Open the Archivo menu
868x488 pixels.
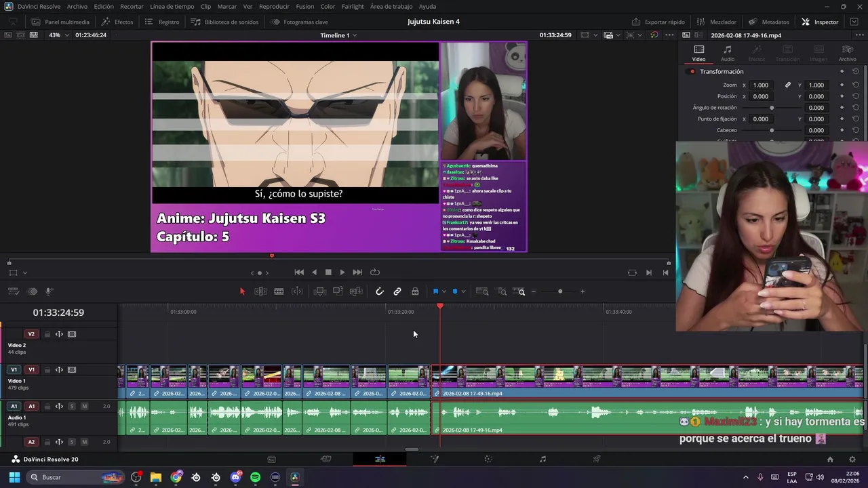[77, 6]
